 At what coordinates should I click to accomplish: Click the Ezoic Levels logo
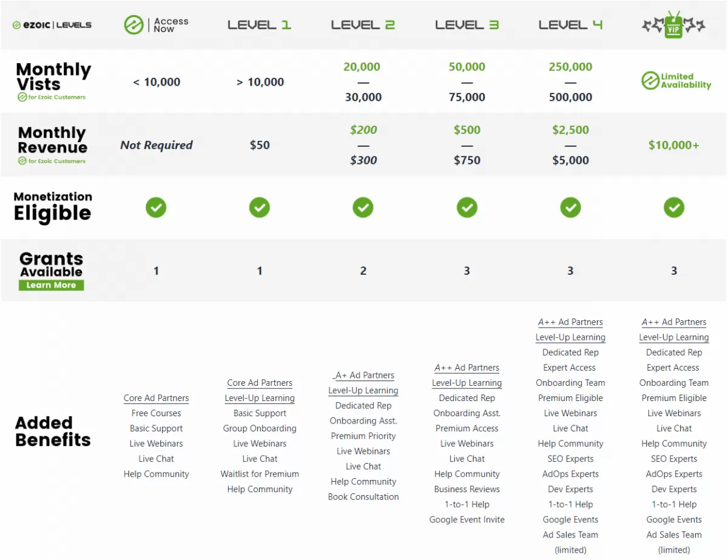(x=52, y=25)
